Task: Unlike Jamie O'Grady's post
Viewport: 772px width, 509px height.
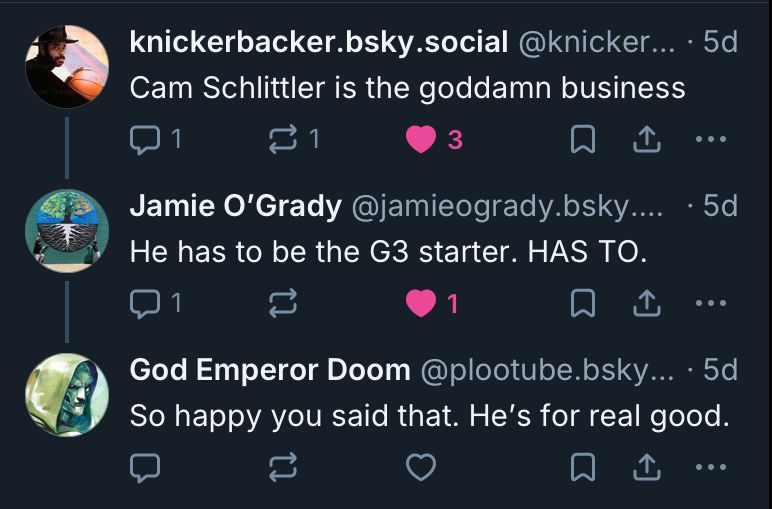Action: [421, 303]
